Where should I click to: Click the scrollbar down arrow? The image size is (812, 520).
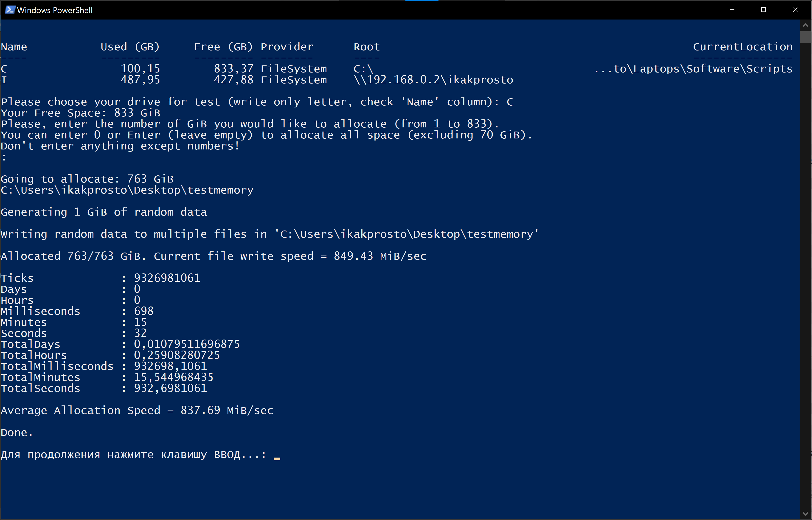(x=805, y=514)
